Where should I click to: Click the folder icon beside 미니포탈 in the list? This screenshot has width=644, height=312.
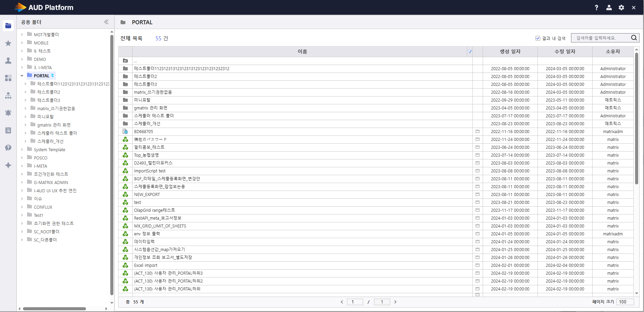tap(125, 100)
